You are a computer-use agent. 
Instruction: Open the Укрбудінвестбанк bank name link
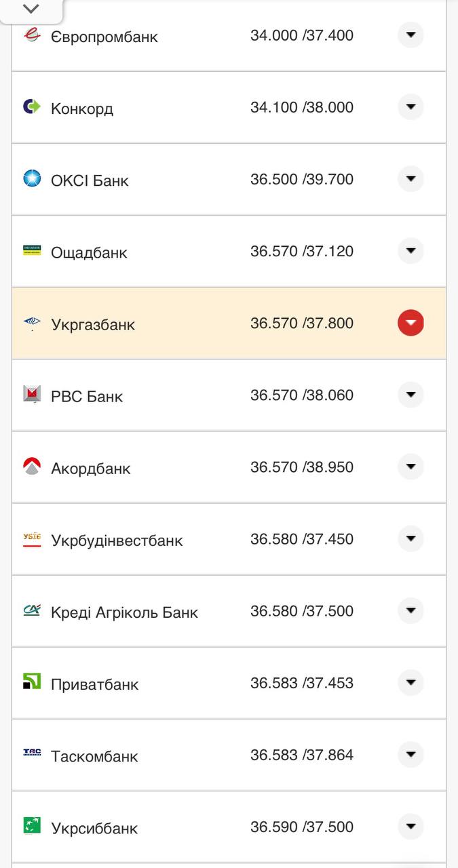[x=117, y=540]
